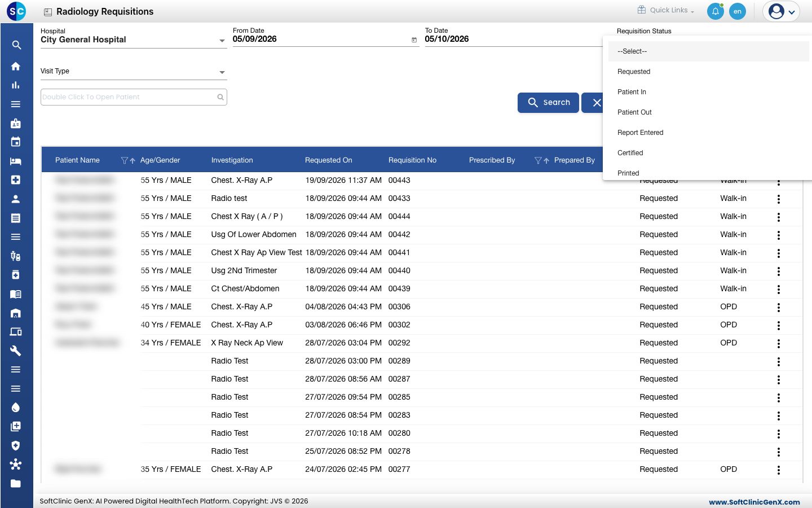The image size is (812, 508).
Task: Open the user profile dropdown
Action: [x=782, y=11]
